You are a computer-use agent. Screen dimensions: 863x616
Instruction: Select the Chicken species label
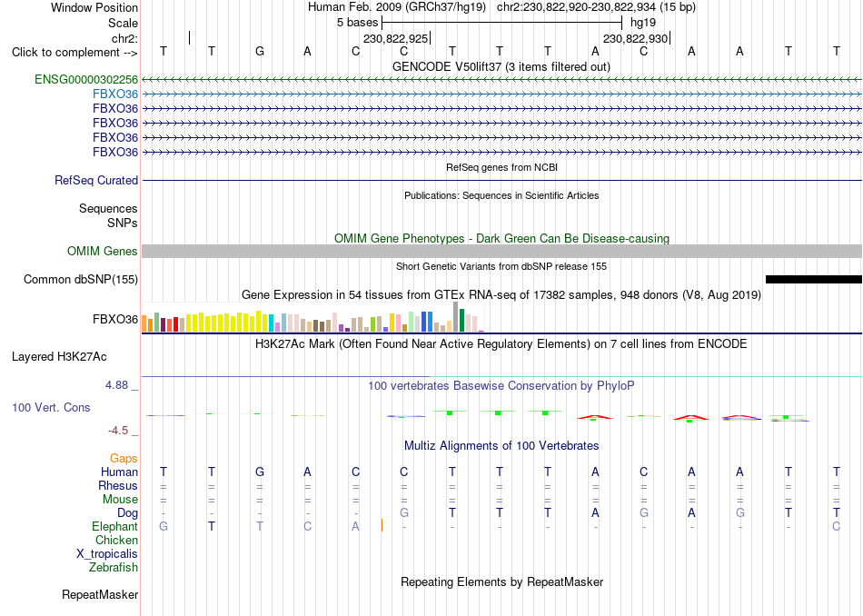pyautogui.click(x=116, y=540)
